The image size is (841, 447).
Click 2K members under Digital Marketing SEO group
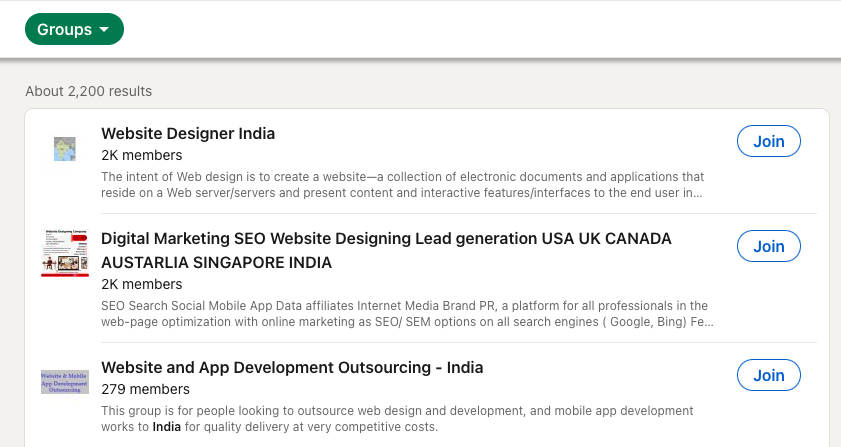142,284
